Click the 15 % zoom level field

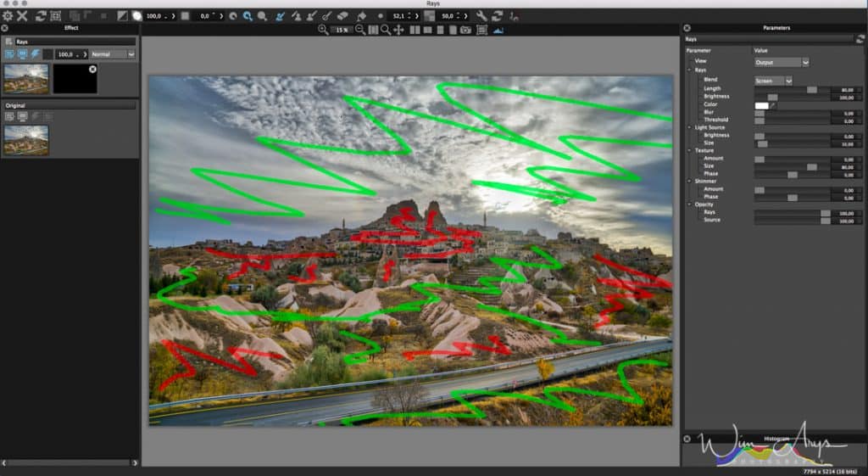[x=342, y=30]
